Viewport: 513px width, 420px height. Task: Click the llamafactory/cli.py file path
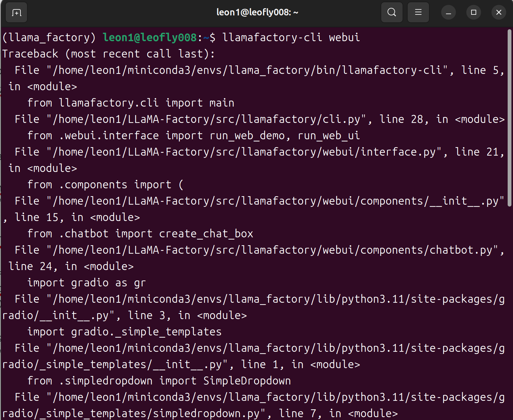207,119
